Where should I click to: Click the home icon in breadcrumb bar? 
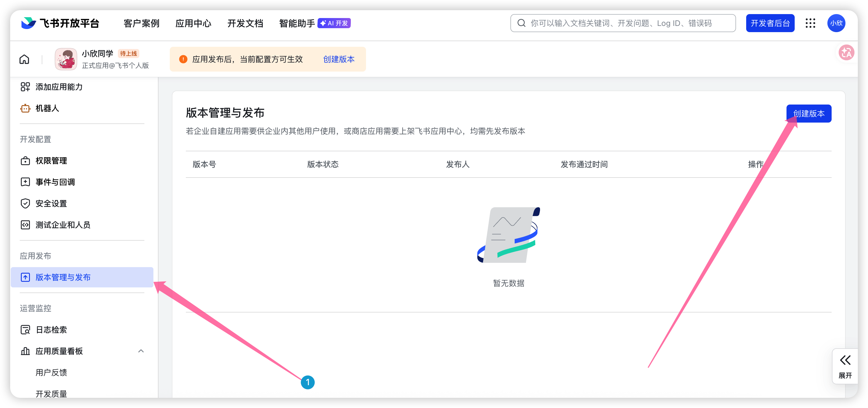click(x=24, y=59)
